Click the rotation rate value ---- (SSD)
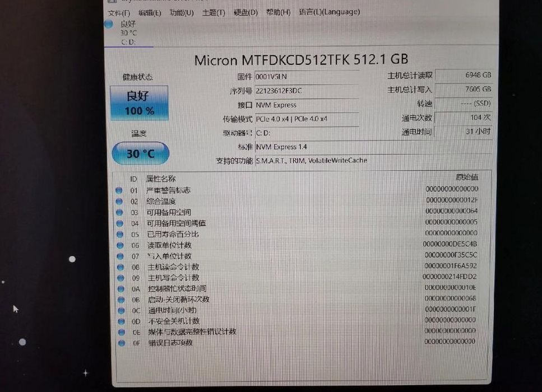This screenshot has height=392, width=542. click(x=464, y=103)
